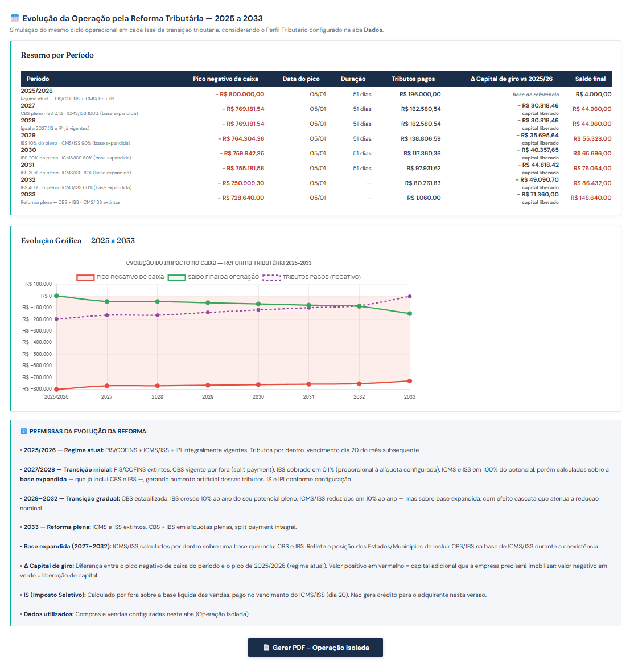Select the purple 2033 data point on the chart

410,297
